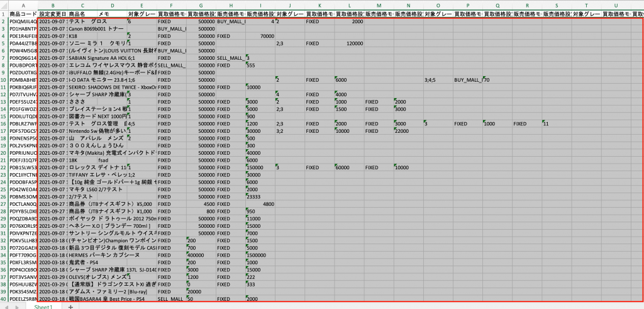Viewport: 644px width, 309px height.
Task: Select row 27 header
Action: pyautogui.click(x=4, y=205)
